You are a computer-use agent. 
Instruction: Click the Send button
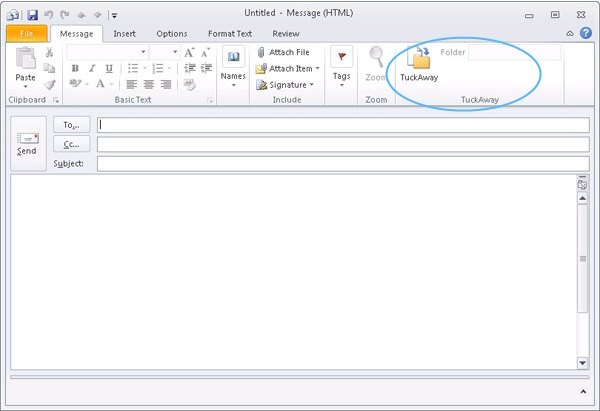pos(27,144)
